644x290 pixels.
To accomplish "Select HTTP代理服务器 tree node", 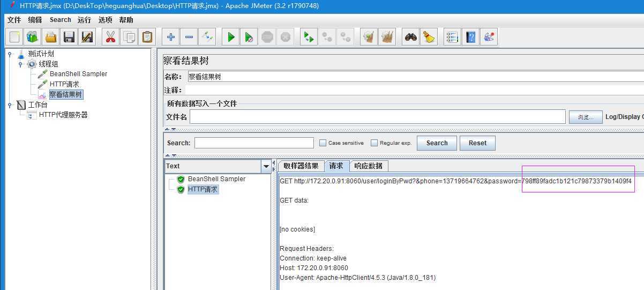I will point(63,115).
